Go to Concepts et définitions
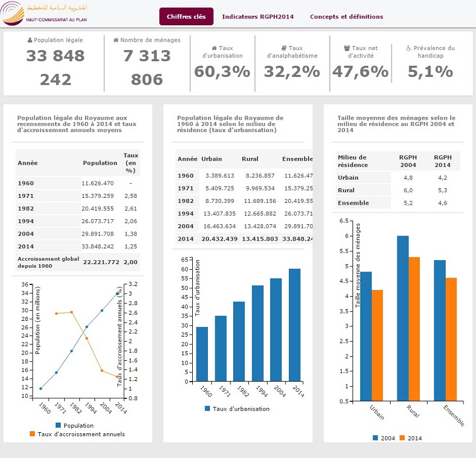This screenshot has height=458, width=476. (x=346, y=17)
